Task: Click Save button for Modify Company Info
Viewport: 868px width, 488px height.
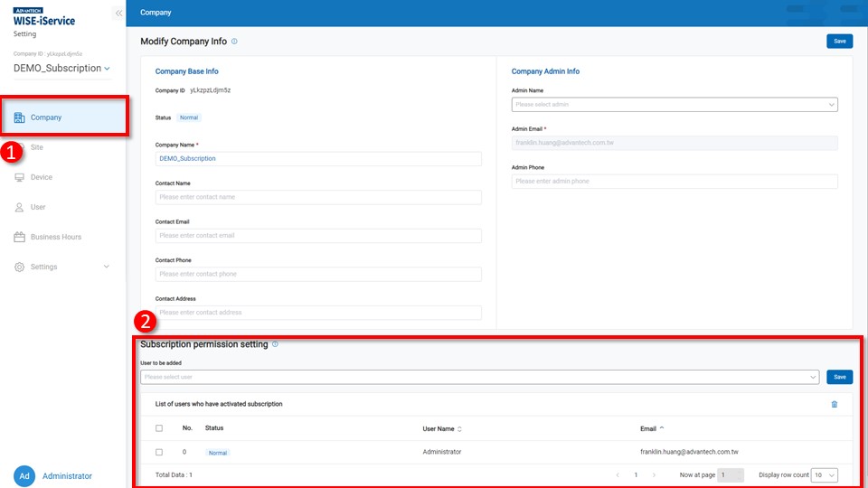Action: pos(839,42)
